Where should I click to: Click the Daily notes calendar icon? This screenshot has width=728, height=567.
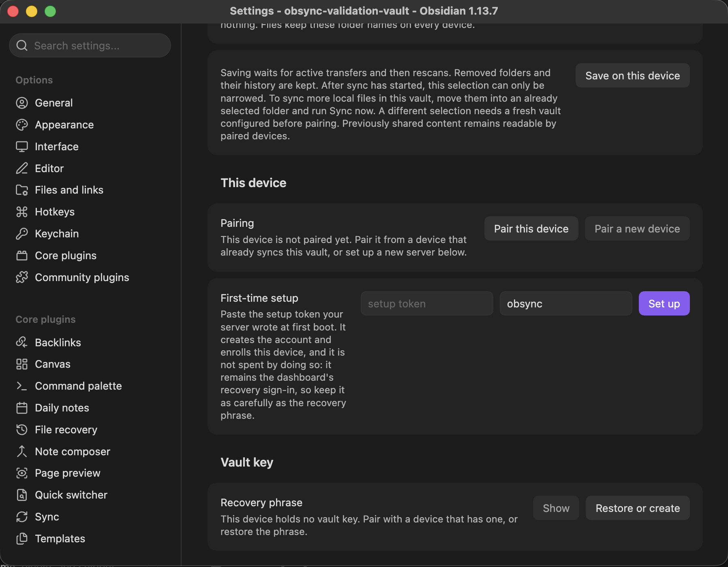[x=22, y=408]
